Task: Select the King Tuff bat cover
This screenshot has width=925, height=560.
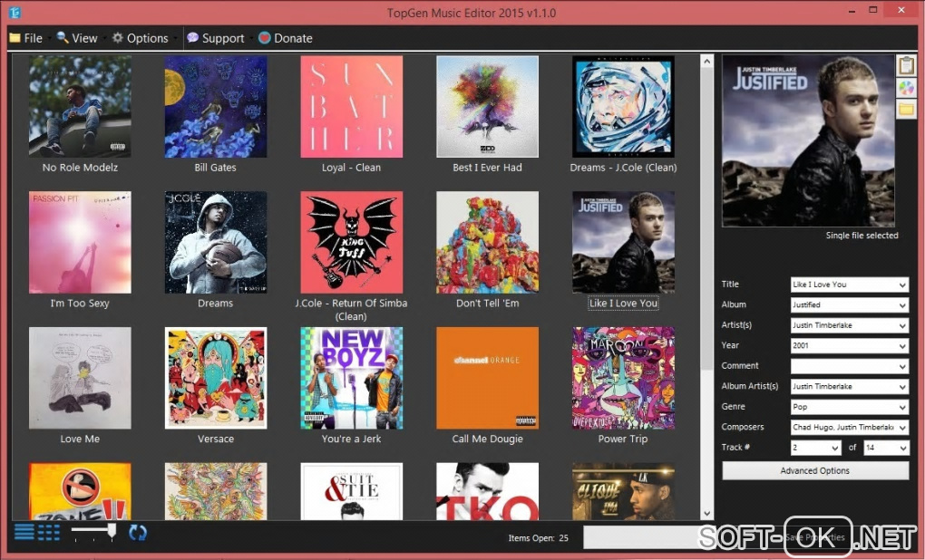Action: (x=352, y=242)
